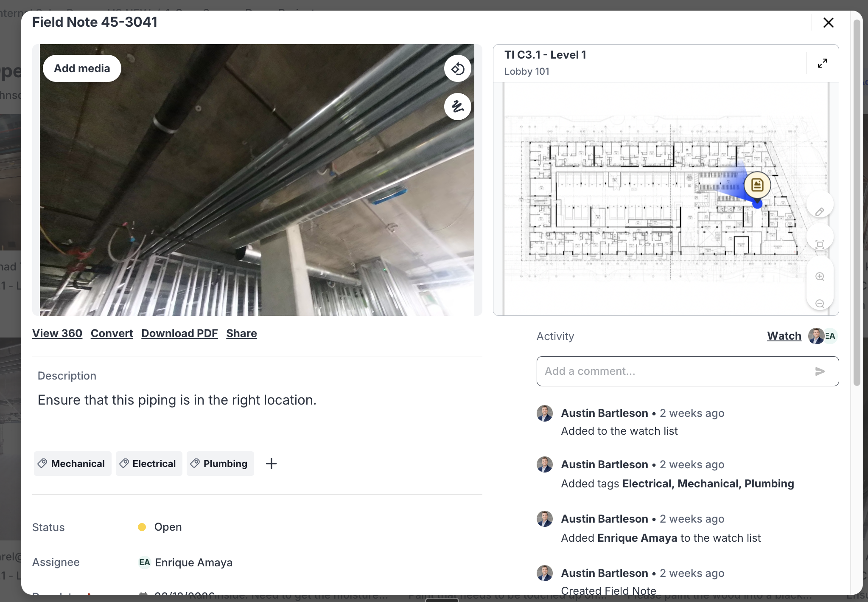The image size is (868, 602).
Task: Click the pencil edit icon on floor plan
Action: point(820,211)
